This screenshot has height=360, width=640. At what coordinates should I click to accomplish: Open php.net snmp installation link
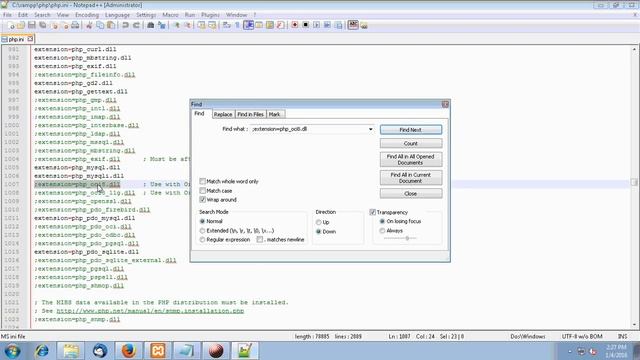coord(150,311)
